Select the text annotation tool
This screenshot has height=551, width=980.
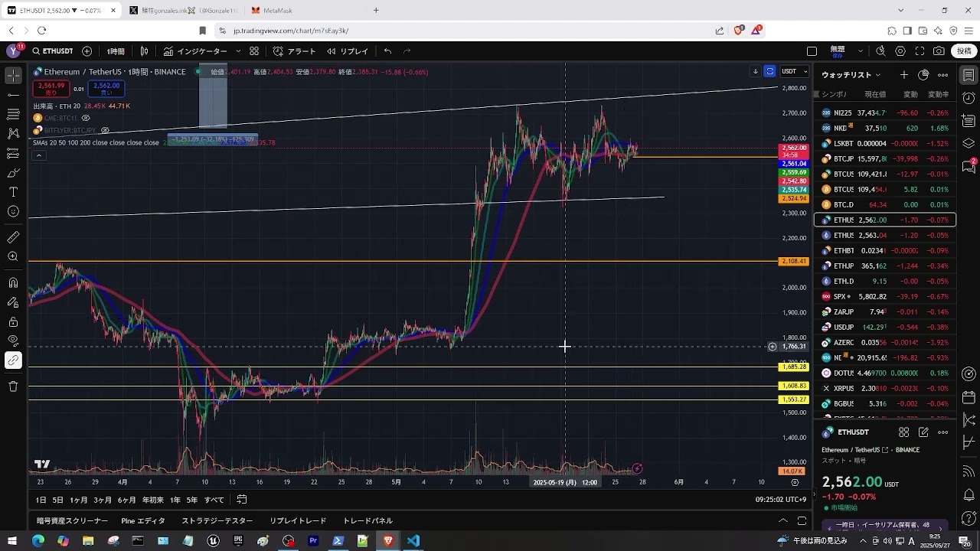pyautogui.click(x=13, y=192)
